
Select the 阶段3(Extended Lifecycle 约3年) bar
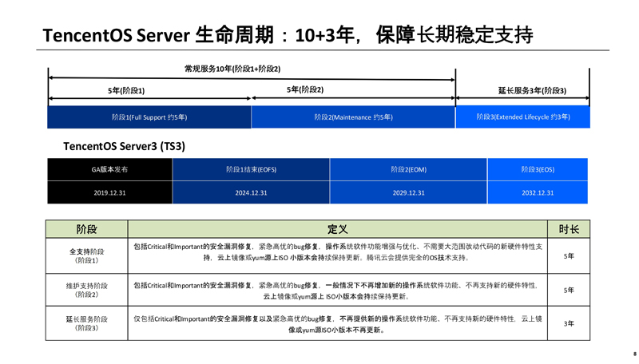click(522, 117)
